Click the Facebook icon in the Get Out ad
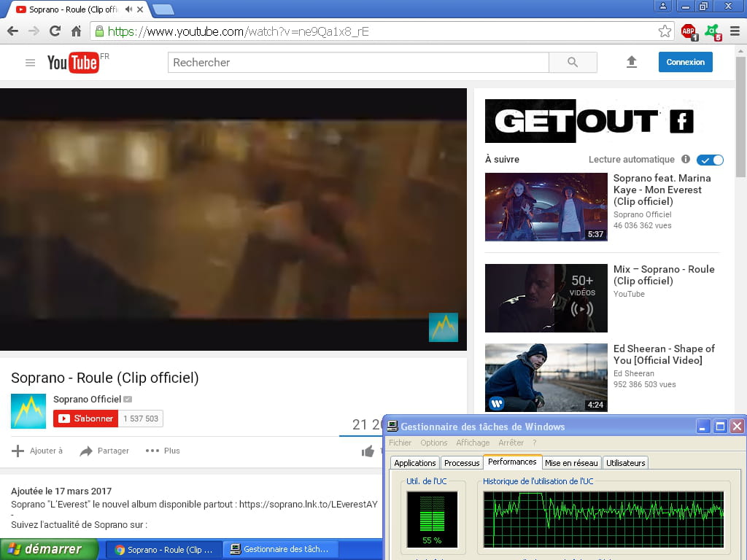Viewport: 747px width, 560px height. (x=682, y=122)
